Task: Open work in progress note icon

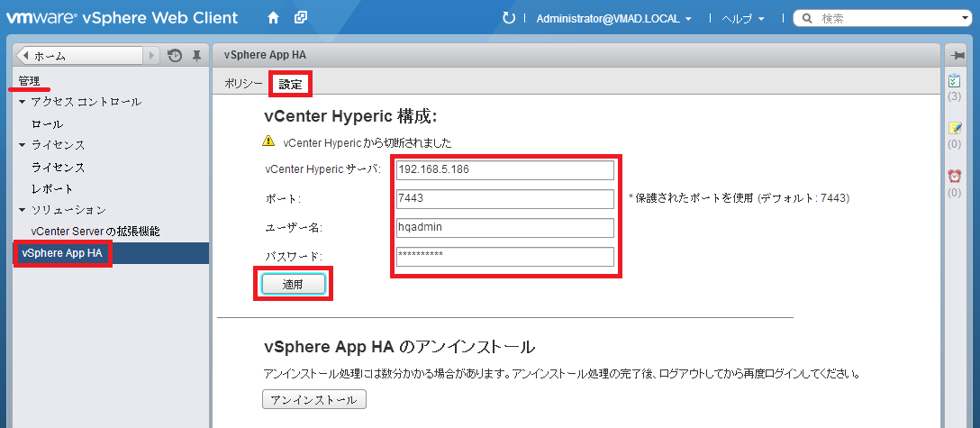Action: [x=955, y=128]
